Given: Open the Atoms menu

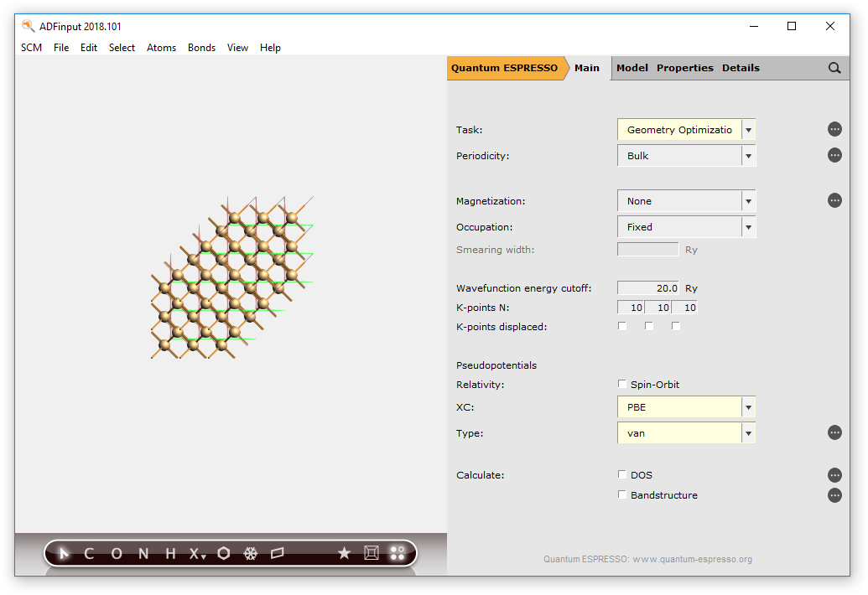Looking at the screenshot, I should point(161,48).
